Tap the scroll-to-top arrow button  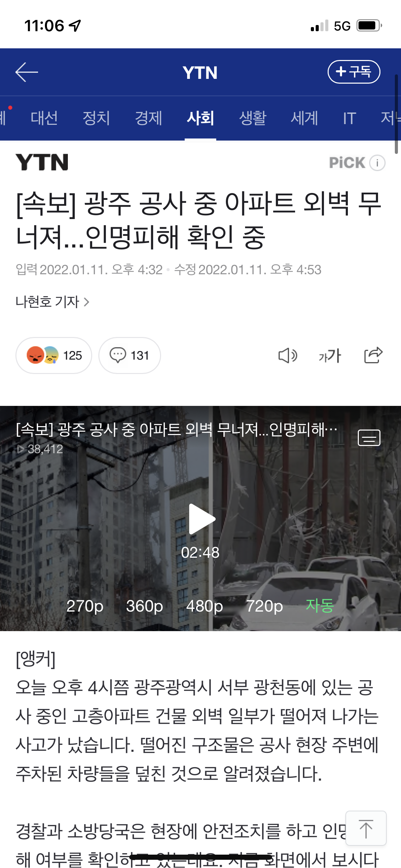coord(366,828)
